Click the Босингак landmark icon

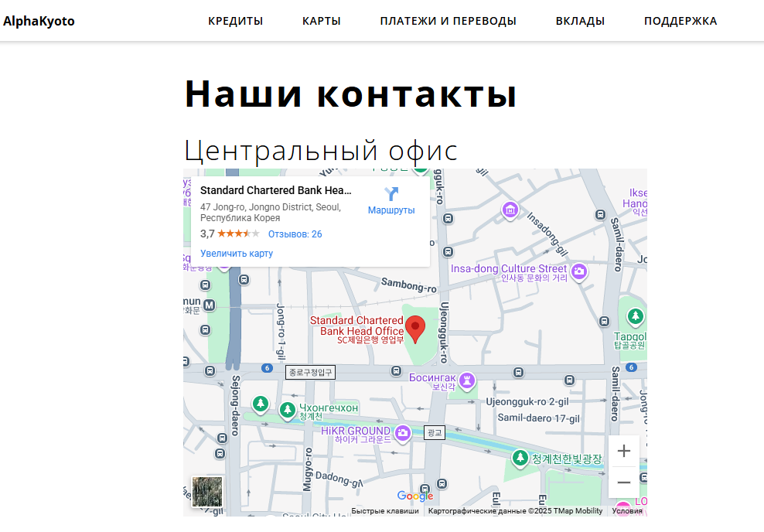467,380
